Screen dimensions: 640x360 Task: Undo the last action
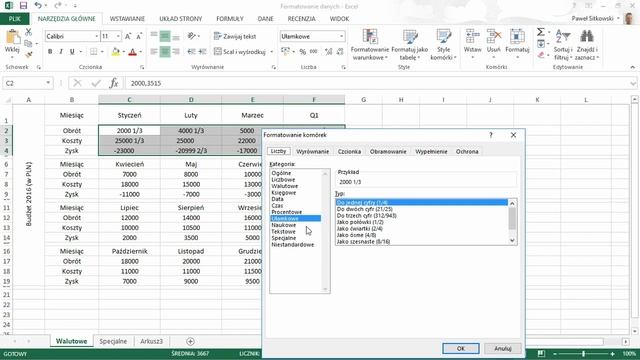(x=38, y=5)
